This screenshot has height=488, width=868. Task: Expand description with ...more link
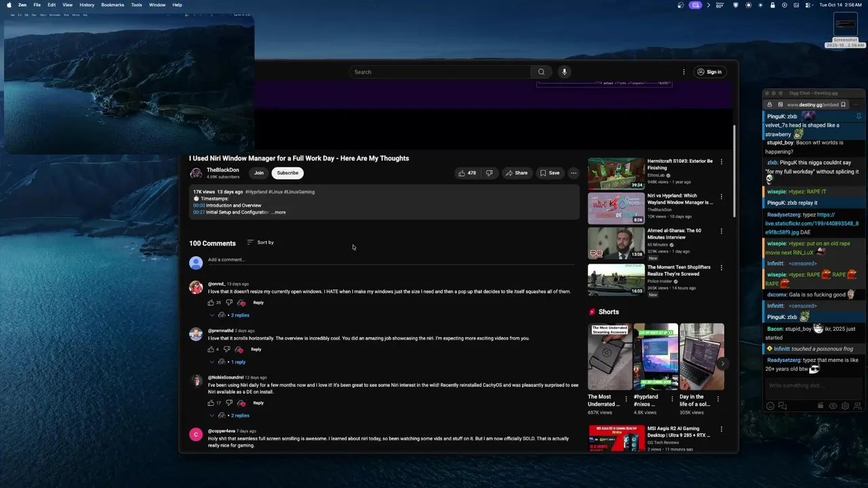tap(279, 212)
